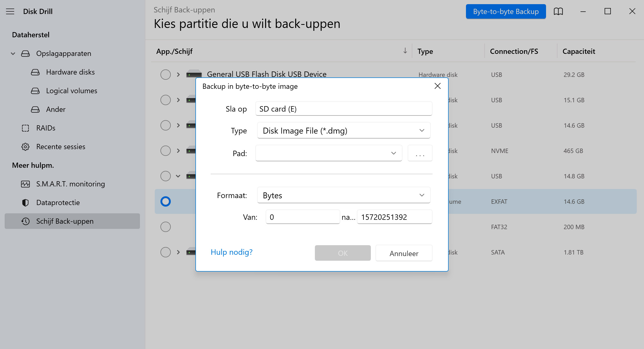The width and height of the screenshot is (644, 349).
Task: Click the browse '...' button next to Pad
Action: coord(420,153)
